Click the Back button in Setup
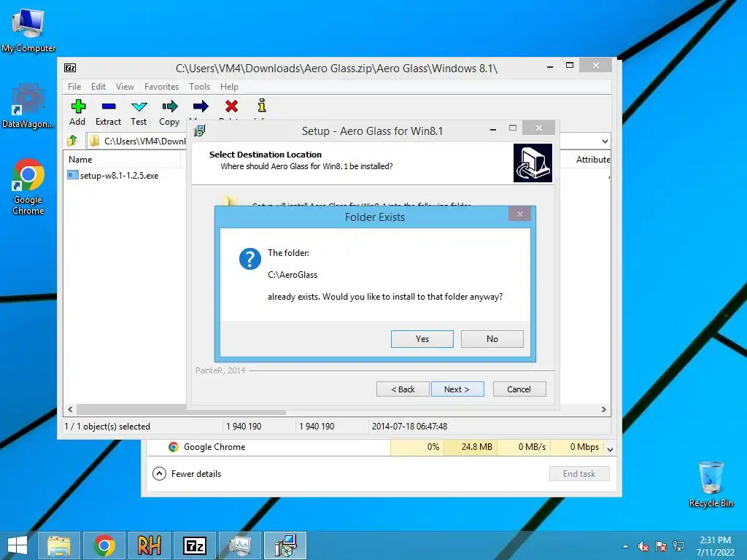 click(x=403, y=389)
